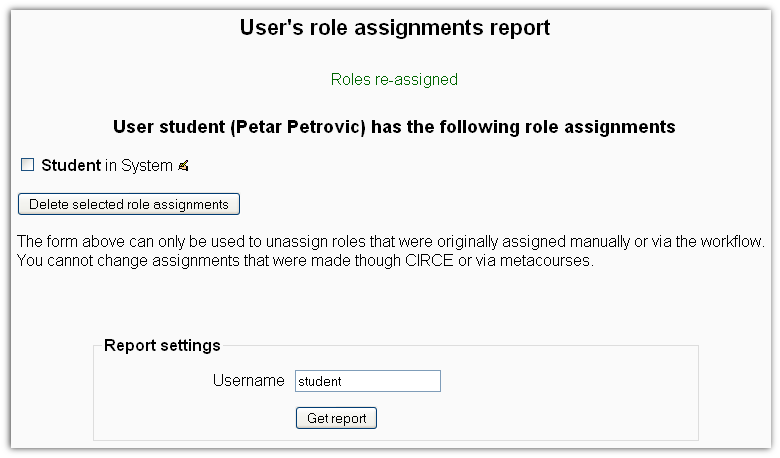Click the word metacourses in the note
The height and width of the screenshot is (458, 780).
click(x=546, y=261)
